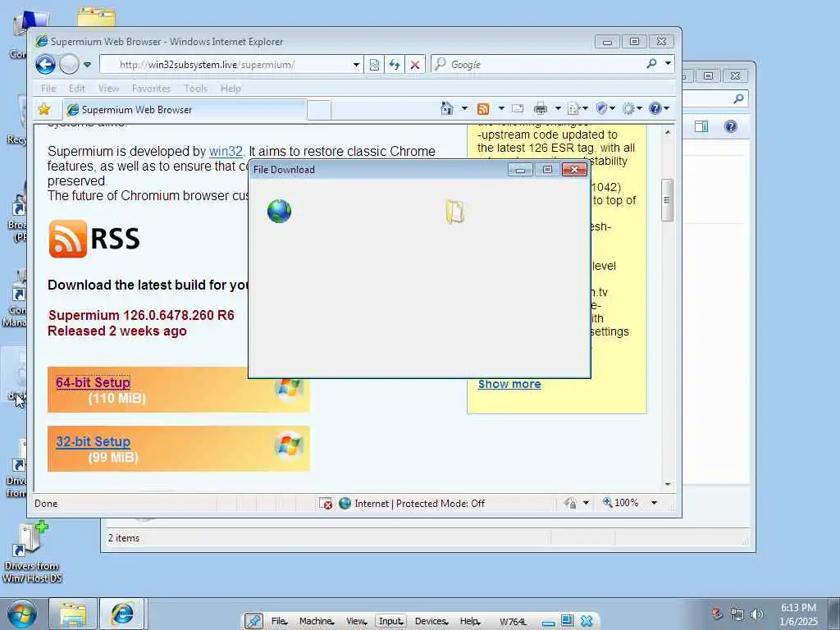Open the Safety shield menu
The width and height of the screenshot is (840, 630).
(x=605, y=109)
